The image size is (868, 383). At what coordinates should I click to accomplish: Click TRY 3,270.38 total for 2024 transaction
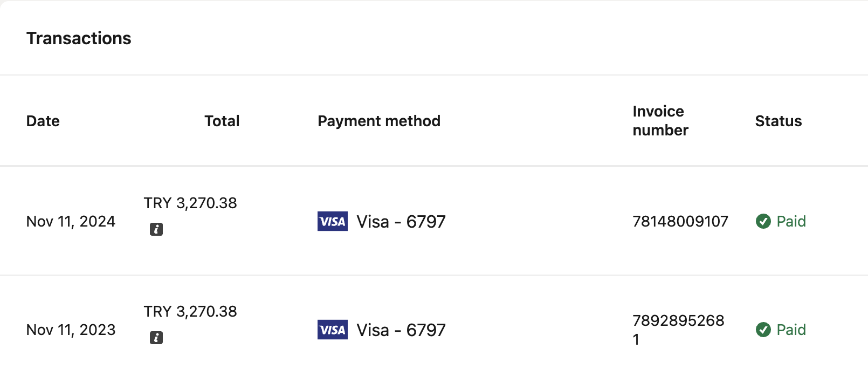(190, 203)
